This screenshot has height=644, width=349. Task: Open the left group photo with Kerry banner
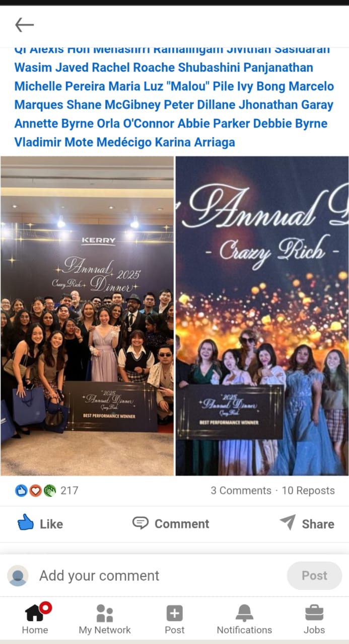(x=87, y=315)
